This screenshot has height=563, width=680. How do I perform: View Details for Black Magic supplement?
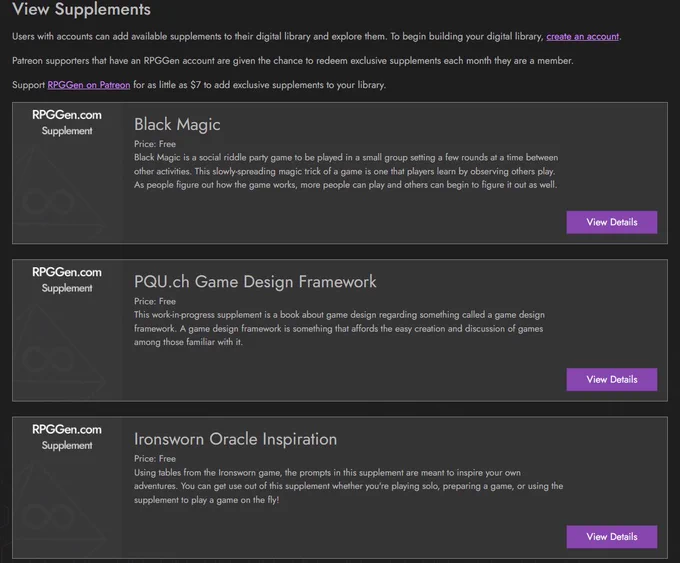(x=611, y=222)
